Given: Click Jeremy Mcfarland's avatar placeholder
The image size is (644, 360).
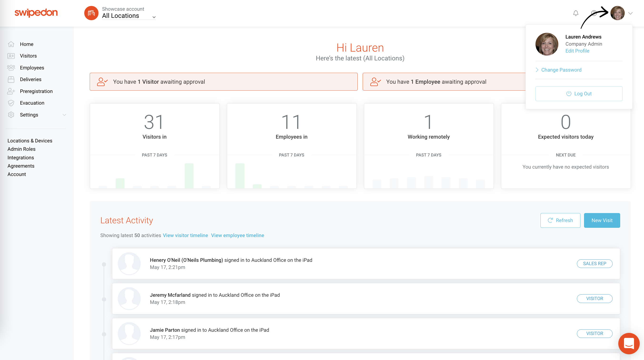Looking at the screenshot, I should click(129, 299).
